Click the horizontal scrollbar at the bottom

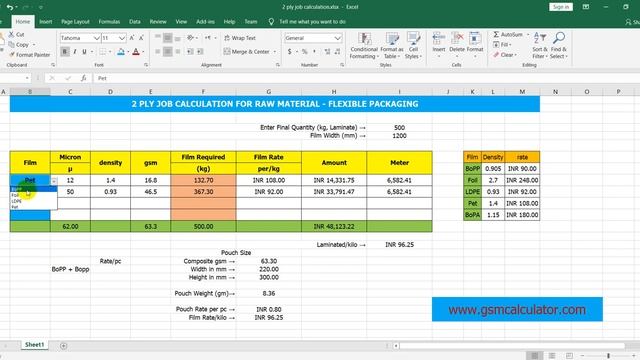tap(512, 346)
